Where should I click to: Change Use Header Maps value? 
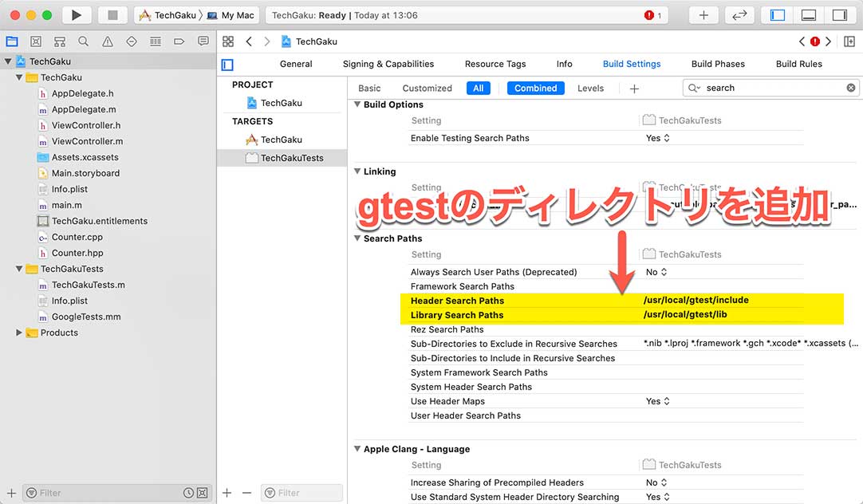tap(658, 401)
